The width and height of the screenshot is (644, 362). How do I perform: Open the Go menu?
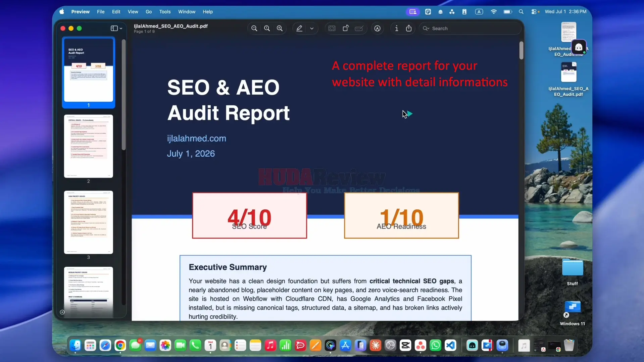(x=149, y=12)
